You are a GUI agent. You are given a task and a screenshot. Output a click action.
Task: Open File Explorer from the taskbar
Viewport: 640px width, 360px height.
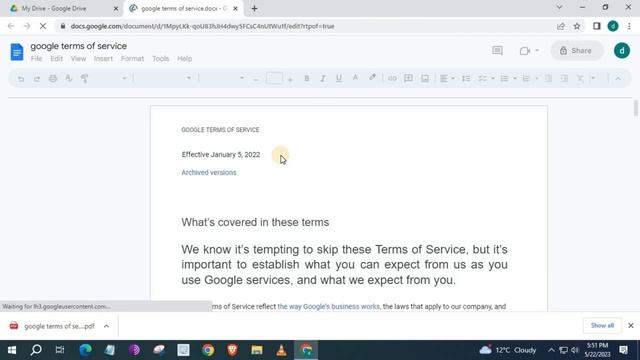(x=257, y=350)
